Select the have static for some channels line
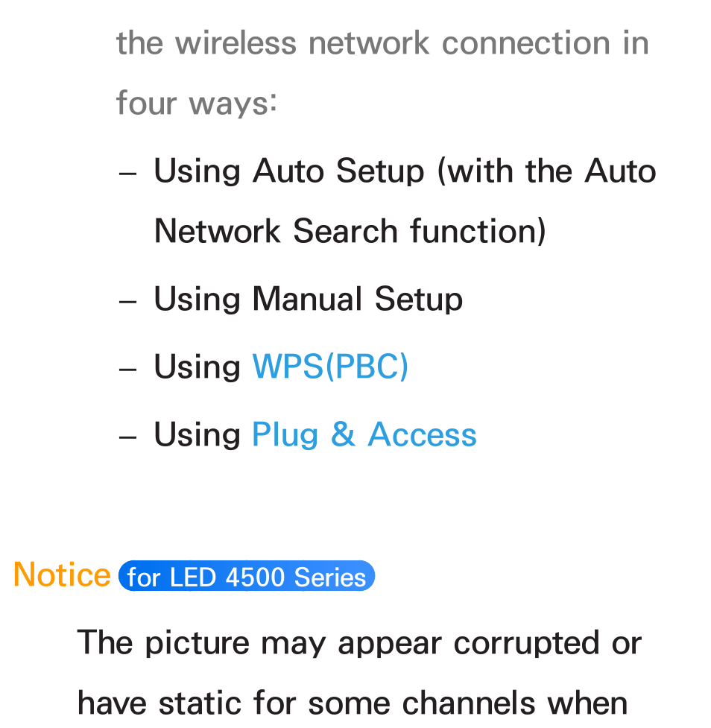 tap(353, 703)
